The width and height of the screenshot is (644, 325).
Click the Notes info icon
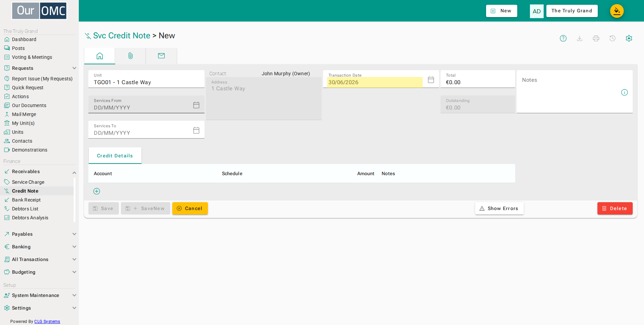[624, 92]
